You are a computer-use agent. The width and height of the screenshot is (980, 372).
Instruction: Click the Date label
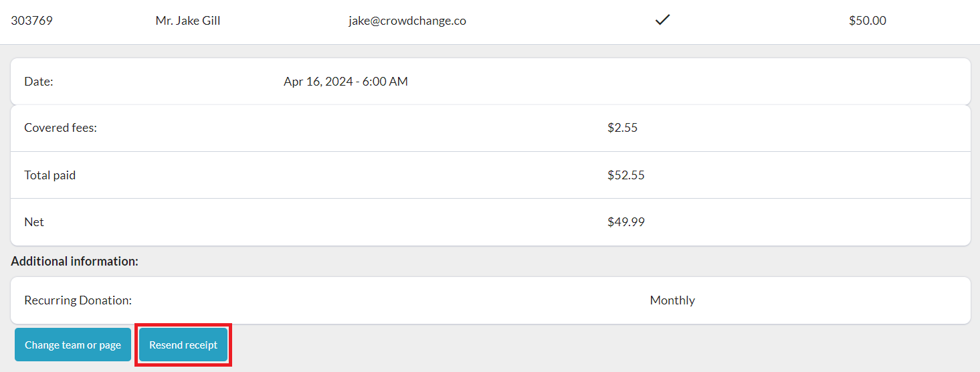[x=39, y=82]
